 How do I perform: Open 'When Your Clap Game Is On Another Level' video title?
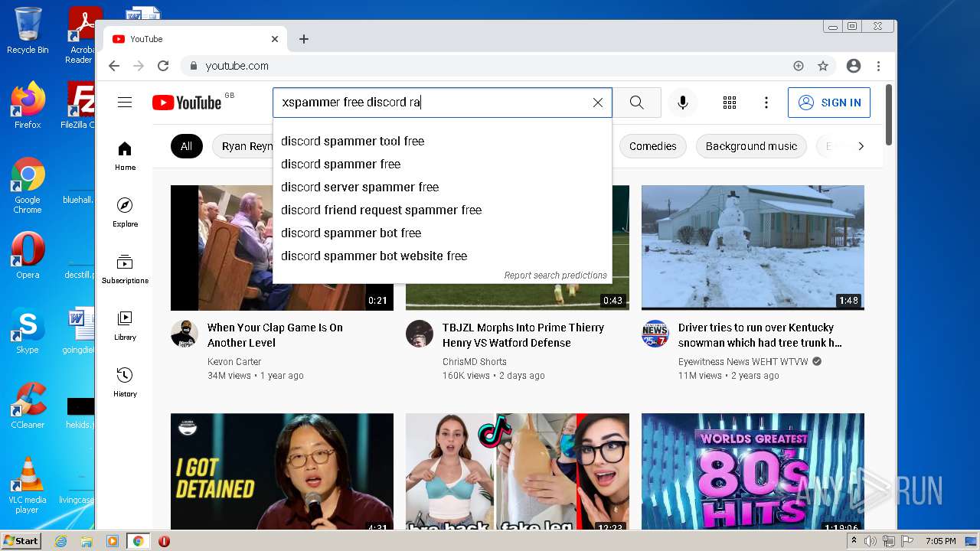click(x=275, y=335)
